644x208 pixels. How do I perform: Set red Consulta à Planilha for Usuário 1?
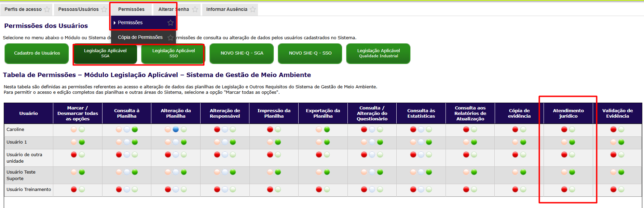click(x=119, y=142)
